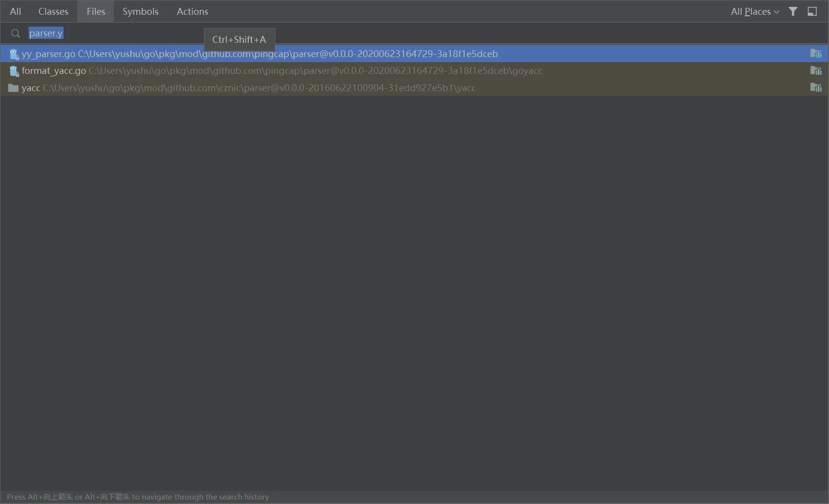This screenshot has width=829, height=504.
Task: Select the All search tab
Action: pos(15,11)
